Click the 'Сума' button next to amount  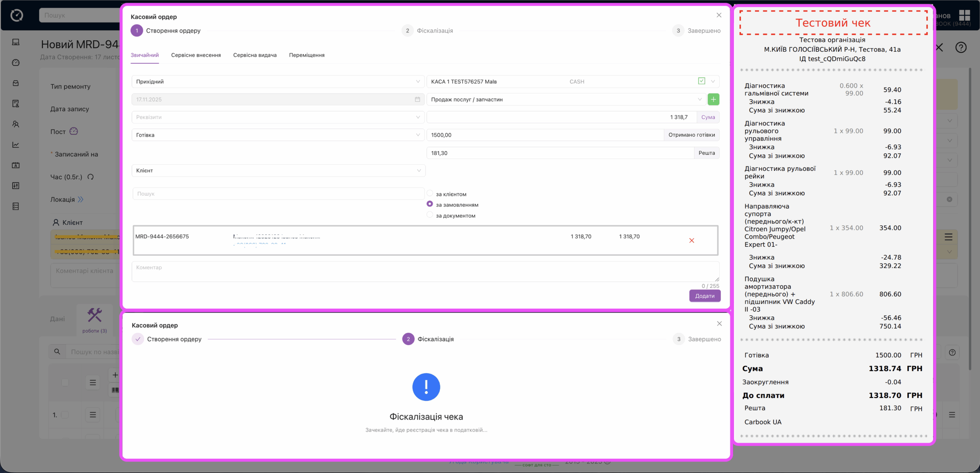(x=708, y=117)
